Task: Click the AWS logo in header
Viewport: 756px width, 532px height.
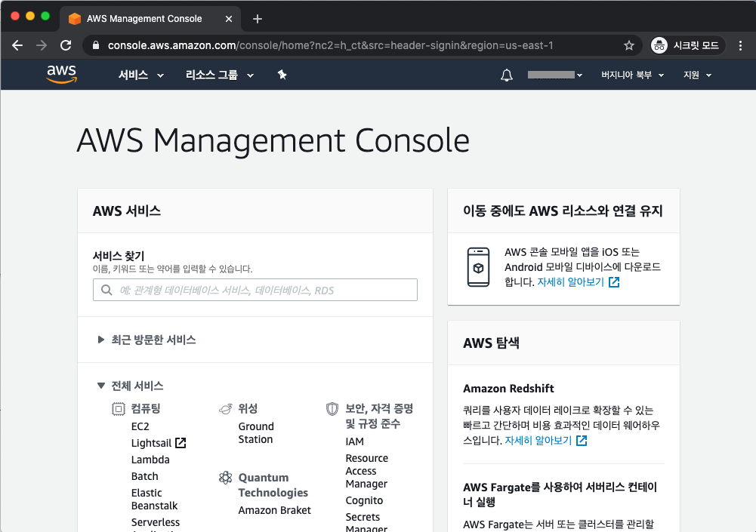Action: click(x=61, y=74)
